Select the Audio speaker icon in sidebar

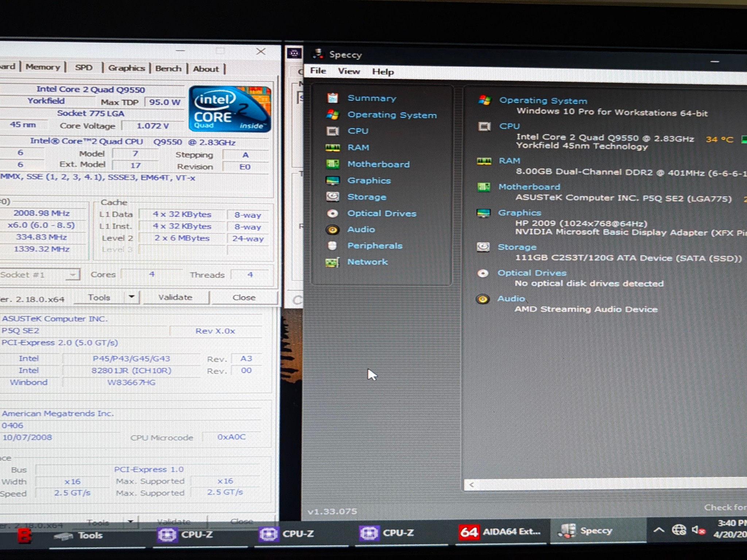tap(332, 229)
